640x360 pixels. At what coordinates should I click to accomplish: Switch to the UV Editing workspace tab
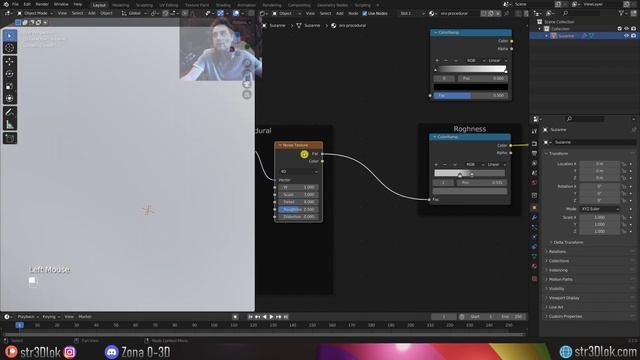(x=169, y=5)
